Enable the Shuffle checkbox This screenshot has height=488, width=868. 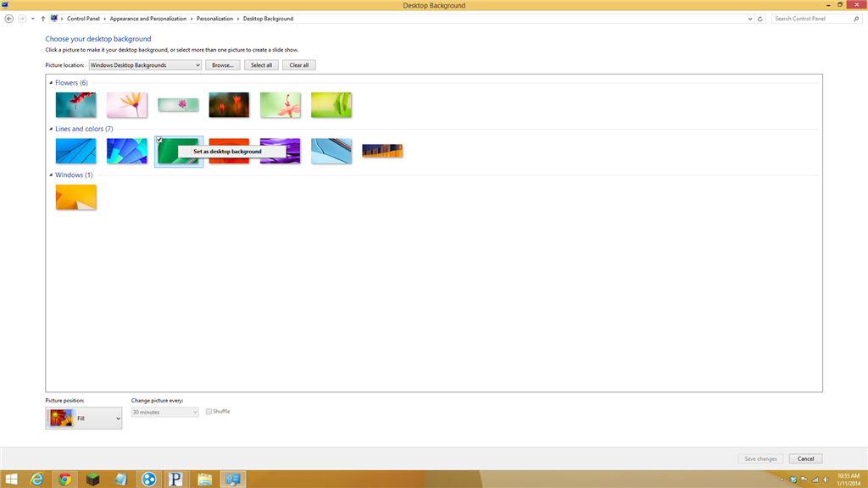point(208,411)
